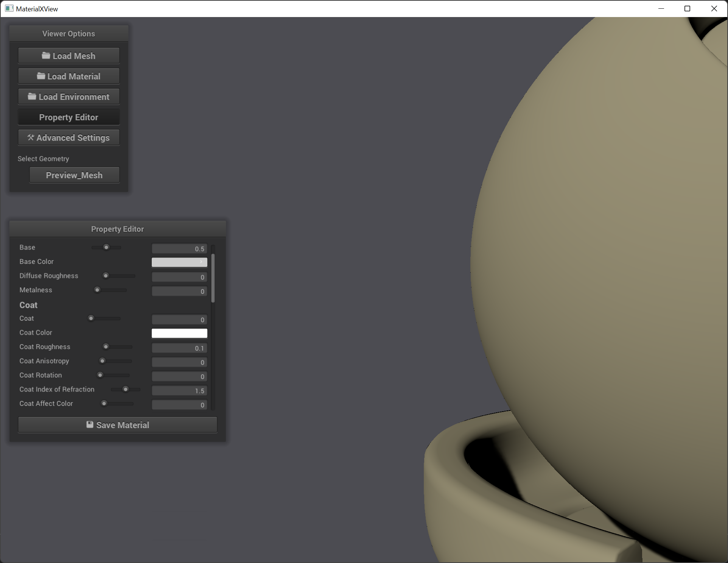Maximize the MaterialXView window
This screenshot has width=728, height=563.
pos(687,8)
